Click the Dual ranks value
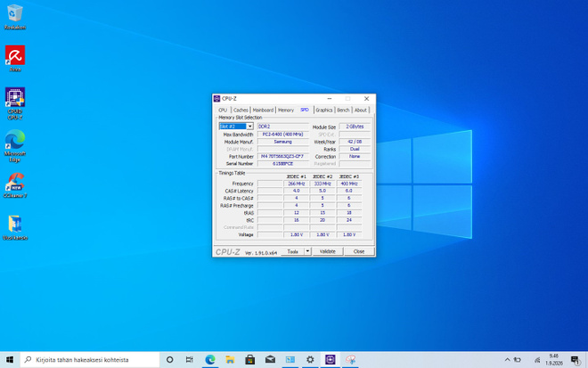 pyautogui.click(x=355, y=149)
